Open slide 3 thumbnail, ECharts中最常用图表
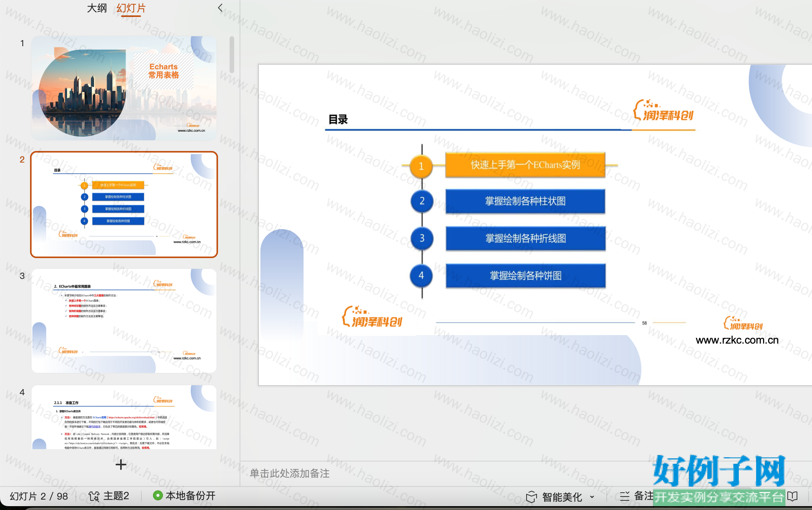The image size is (812, 510). pos(124,321)
